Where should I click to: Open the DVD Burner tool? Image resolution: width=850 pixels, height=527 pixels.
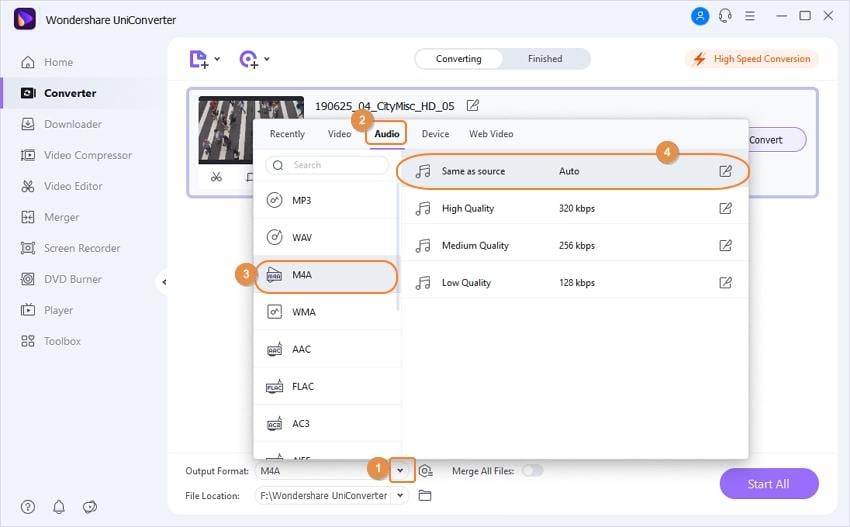(x=61, y=279)
